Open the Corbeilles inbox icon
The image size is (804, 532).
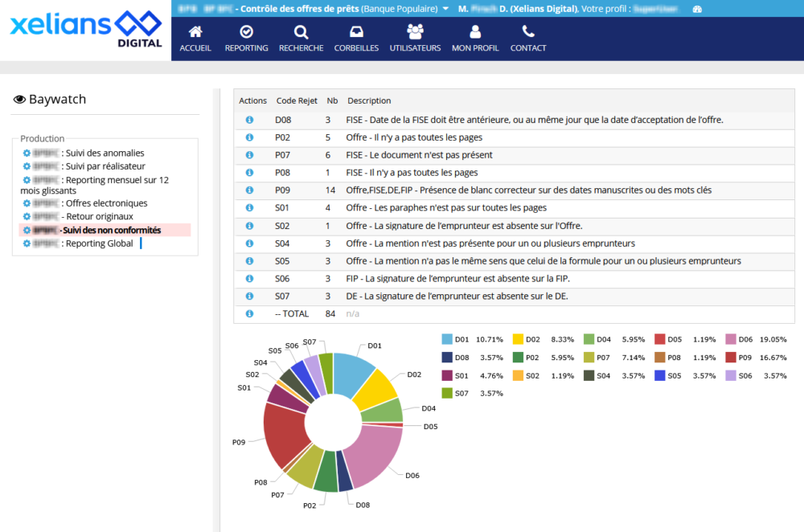pyautogui.click(x=356, y=32)
